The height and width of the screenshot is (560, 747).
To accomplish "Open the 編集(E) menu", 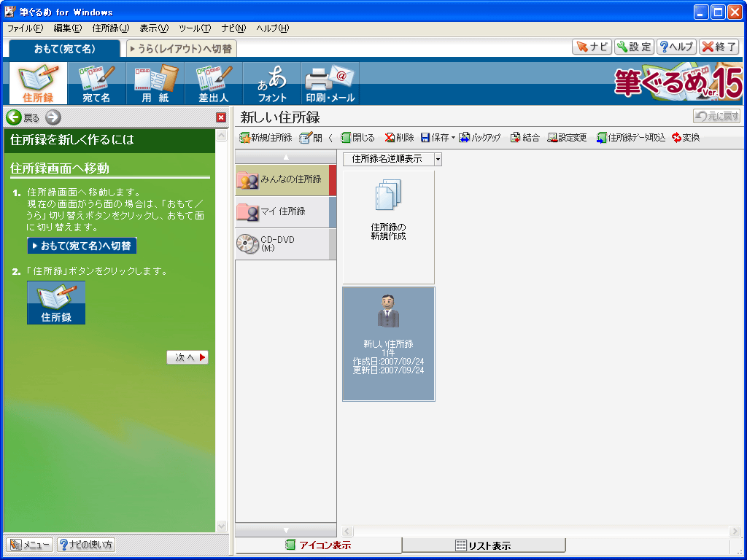I will [x=68, y=28].
